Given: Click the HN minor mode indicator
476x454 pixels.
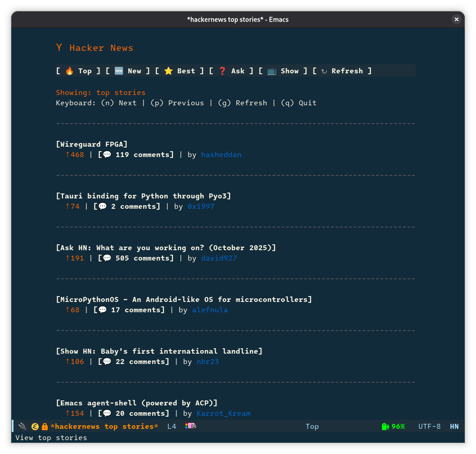Looking at the screenshot, I should (454, 426).
